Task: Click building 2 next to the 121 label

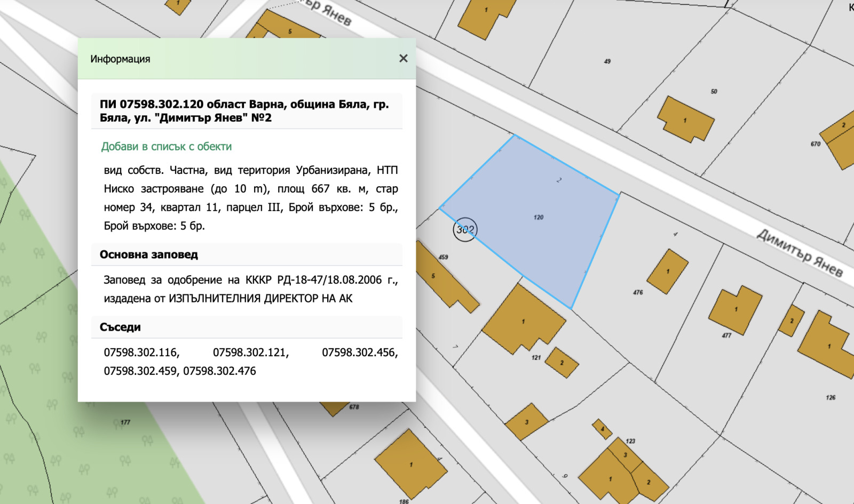Action: coord(562,363)
